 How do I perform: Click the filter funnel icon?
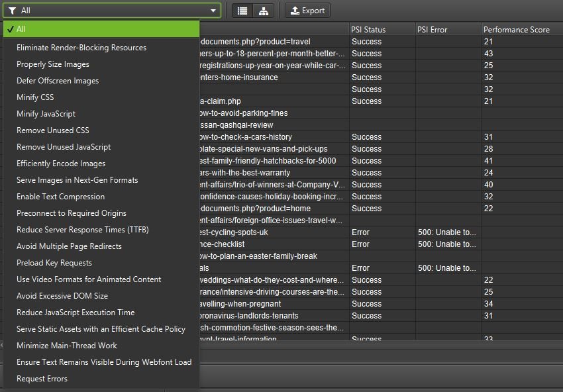click(13, 11)
